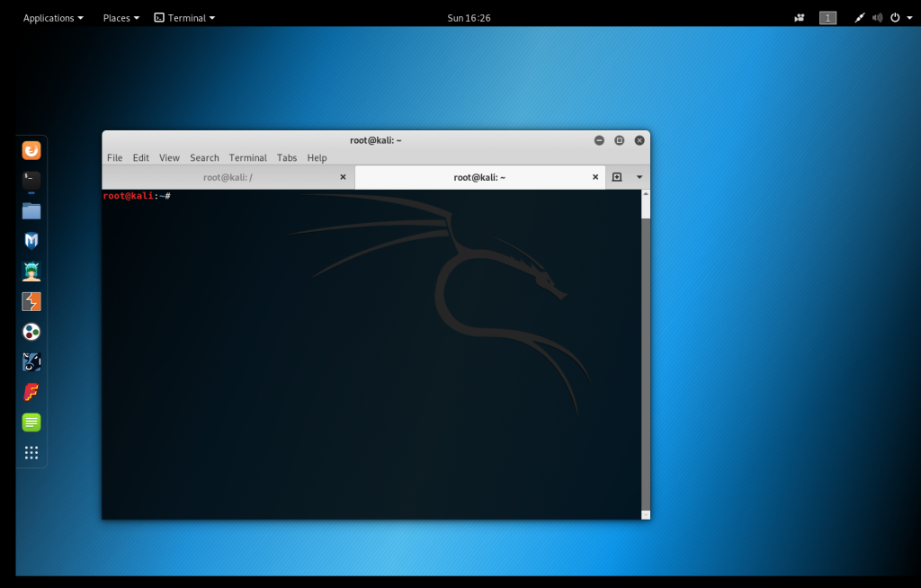Maximize the terminal window
Screen dimensions: 921x588
[619, 140]
